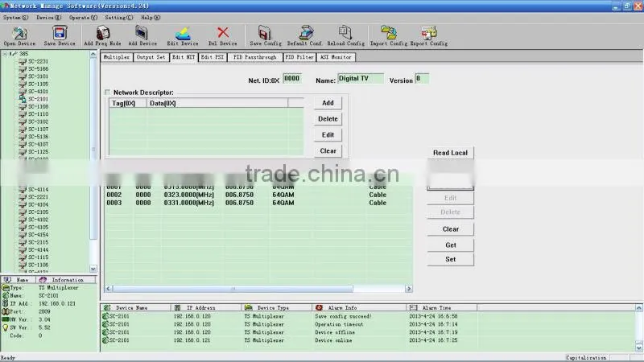Click the Net ID input field
Screen dimensions: 644x362
pos(292,78)
